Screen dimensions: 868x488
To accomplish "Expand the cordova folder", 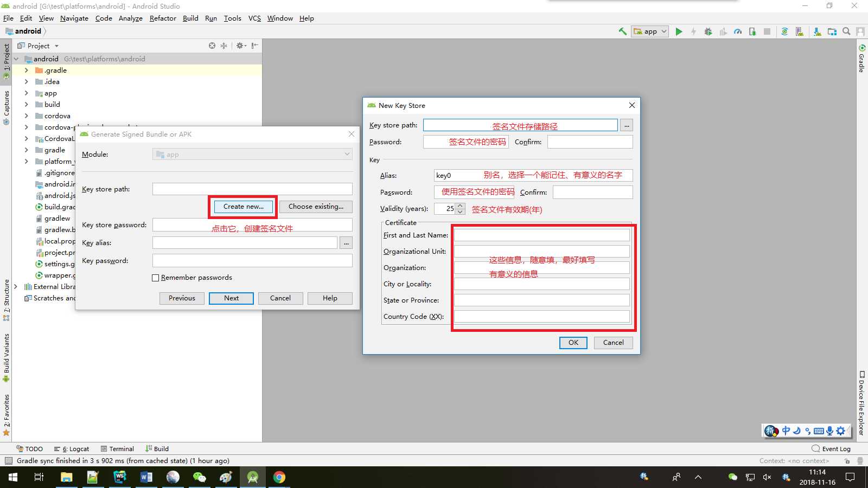I will (26, 116).
